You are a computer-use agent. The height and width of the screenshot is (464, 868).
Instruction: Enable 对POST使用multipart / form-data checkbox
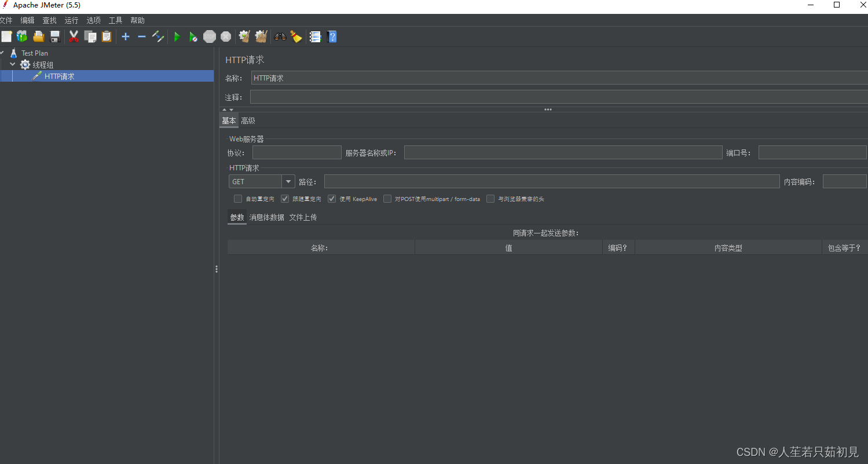click(387, 199)
